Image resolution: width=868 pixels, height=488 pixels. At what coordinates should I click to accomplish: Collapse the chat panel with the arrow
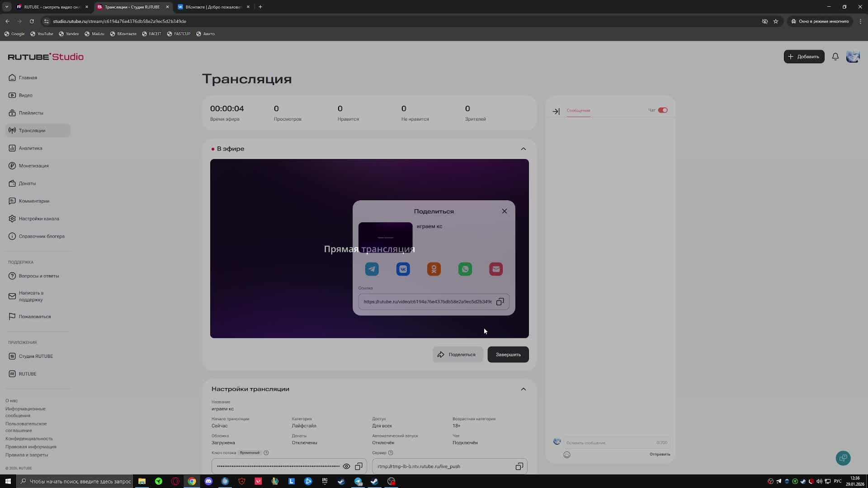(556, 111)
